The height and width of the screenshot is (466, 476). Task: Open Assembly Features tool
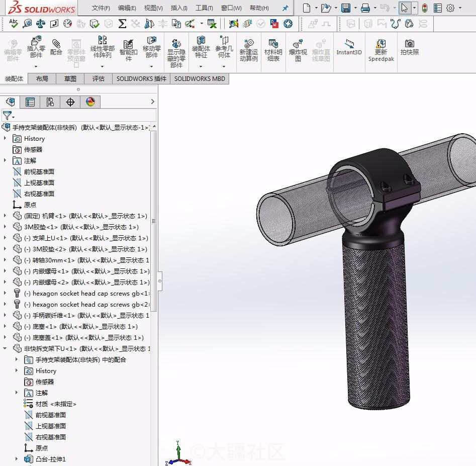point(201,47)
